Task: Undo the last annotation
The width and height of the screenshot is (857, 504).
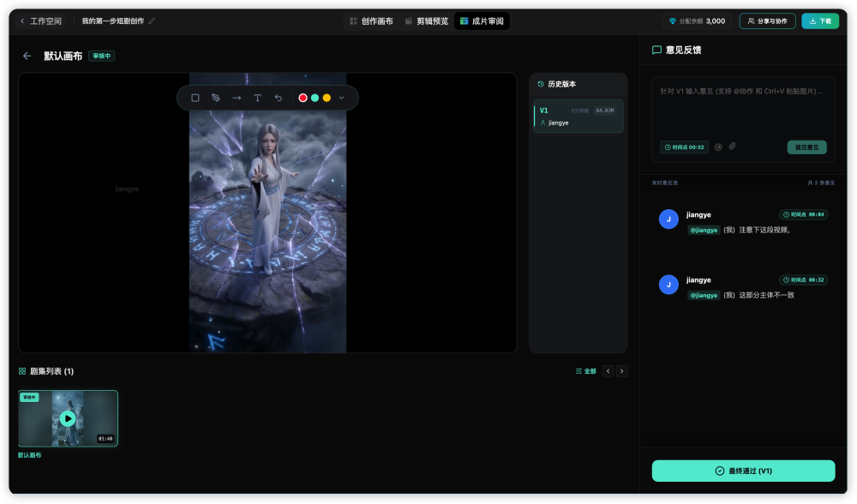Action: (x=279, y=98)
